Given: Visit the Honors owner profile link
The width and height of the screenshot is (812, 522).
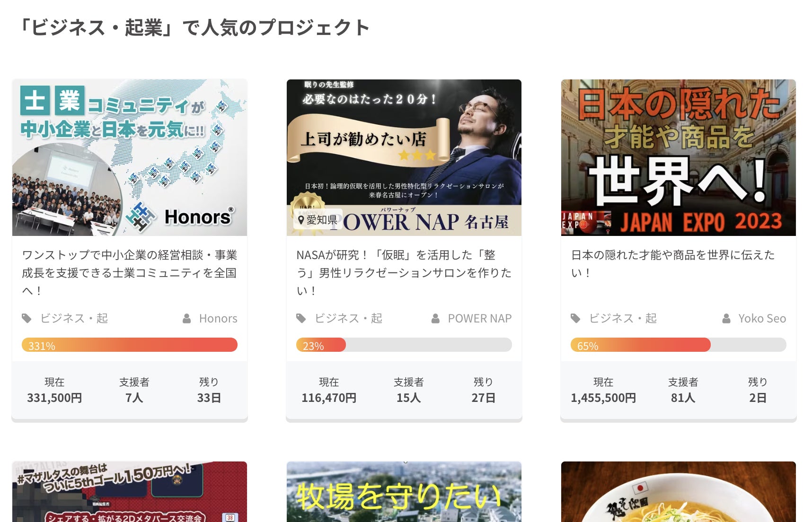Looking at the screenshot, I should [218, 319].
